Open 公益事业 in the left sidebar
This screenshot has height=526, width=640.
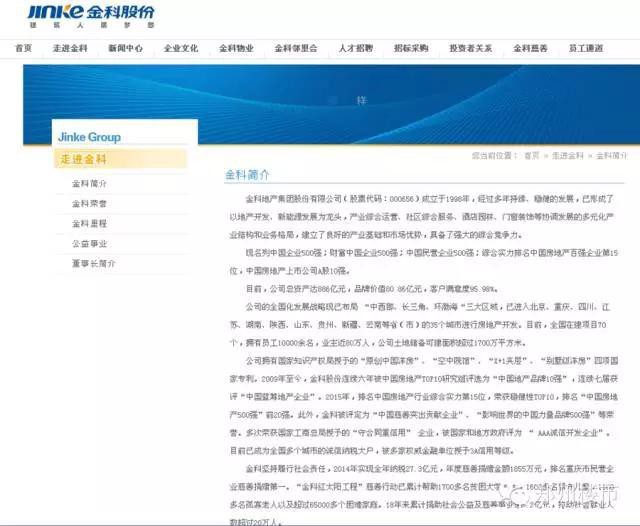click(89, 244)
